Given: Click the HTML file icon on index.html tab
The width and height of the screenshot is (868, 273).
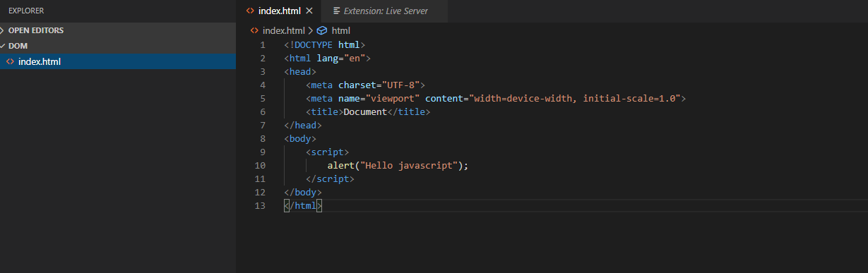Looking at the screenshot, I should 250,11.
